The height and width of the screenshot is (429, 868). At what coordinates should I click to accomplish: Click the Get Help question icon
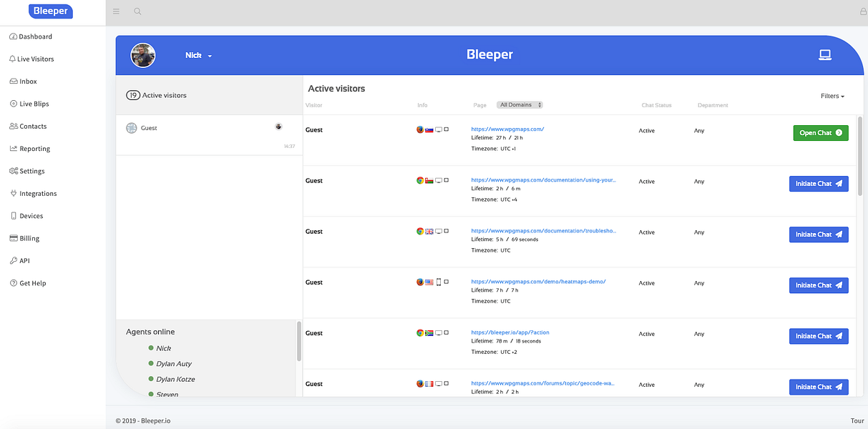tap(14, 283)
